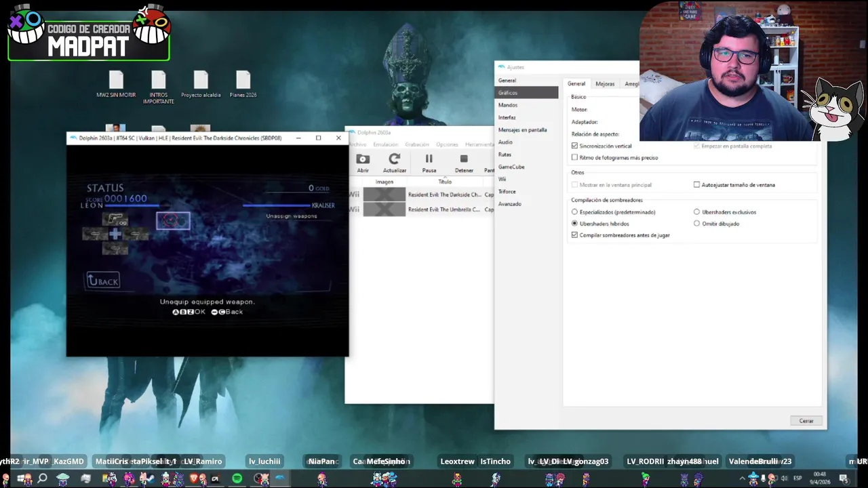This screenshot has width=868, height=488.
Task: Click the Dolphin emulator taskbar icon
Action: pyautogui.click(x=279, y=479)
